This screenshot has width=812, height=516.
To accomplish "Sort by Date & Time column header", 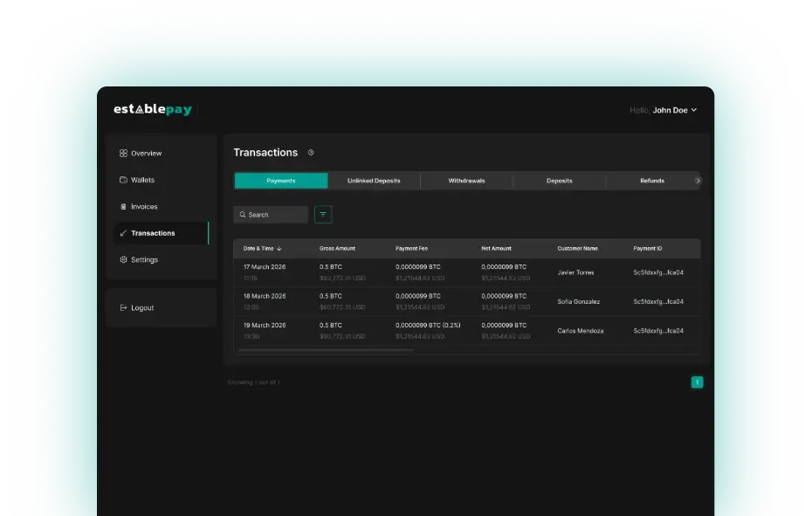I will point(262,249).
